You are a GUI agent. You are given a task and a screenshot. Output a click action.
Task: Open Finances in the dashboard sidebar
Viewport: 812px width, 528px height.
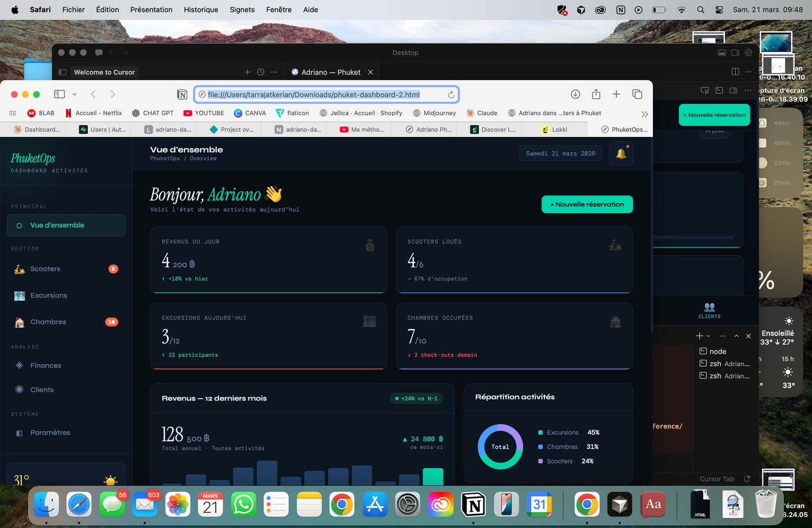point(66,366)
